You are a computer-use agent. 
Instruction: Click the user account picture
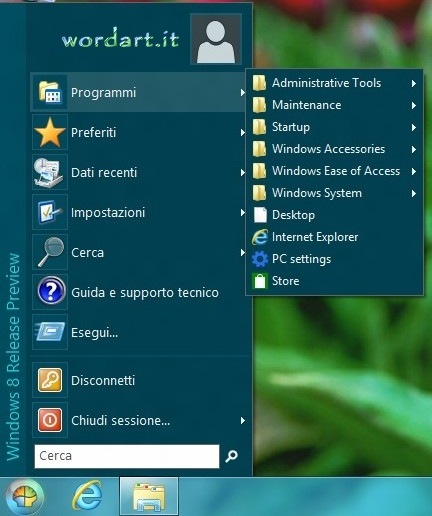[216, 39]
